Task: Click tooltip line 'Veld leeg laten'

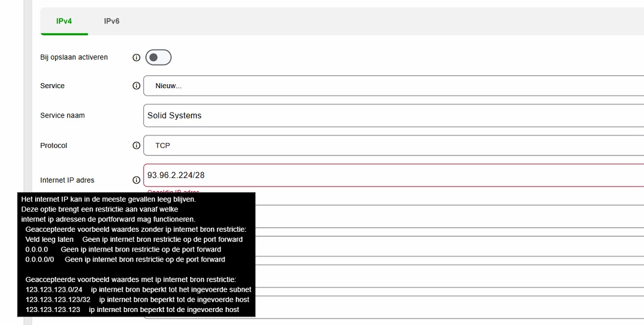Action: pyautogui.click(x=49, y=239)
